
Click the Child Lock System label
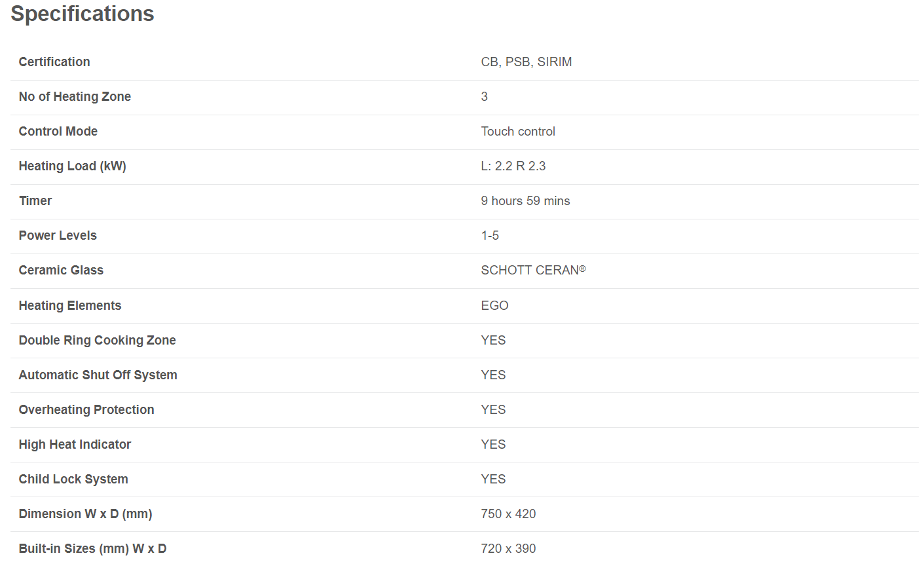73,479
